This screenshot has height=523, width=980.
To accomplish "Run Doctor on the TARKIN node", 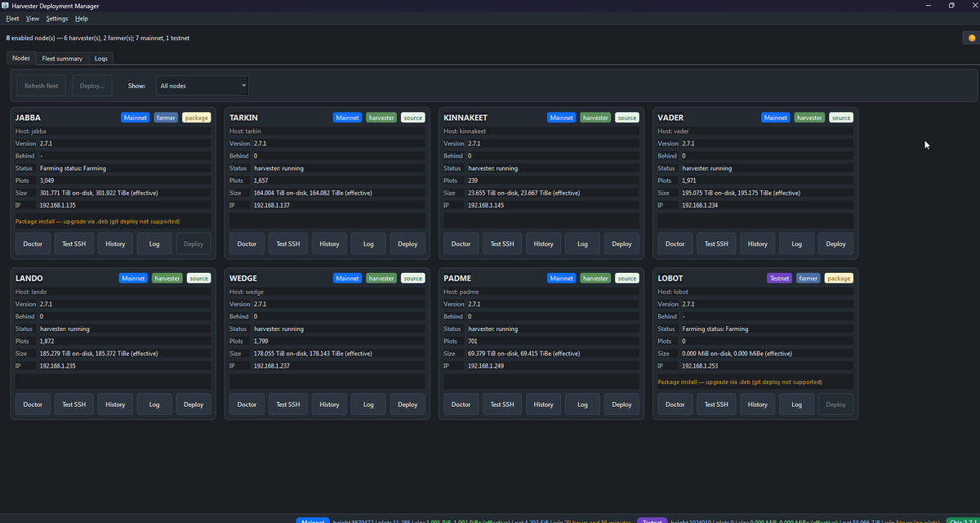I will pos(247,244).
